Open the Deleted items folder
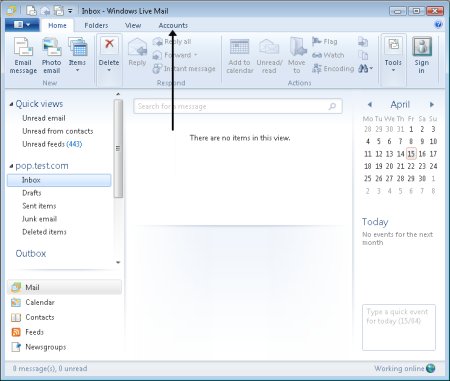The height and width of the screenshot is (381, 450). tap(44, 232)
